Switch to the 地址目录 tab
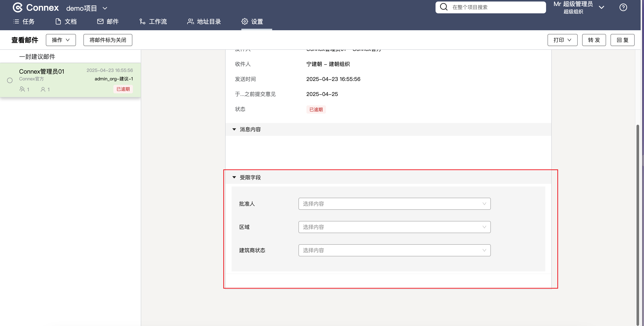The height and width of the screenshot is (326, 644). [204, 21]
